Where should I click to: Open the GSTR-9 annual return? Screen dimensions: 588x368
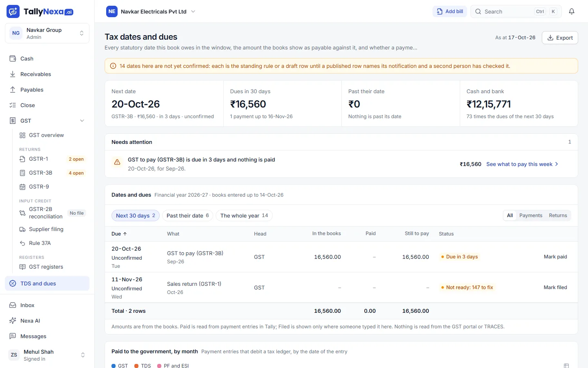pos(52,186)
